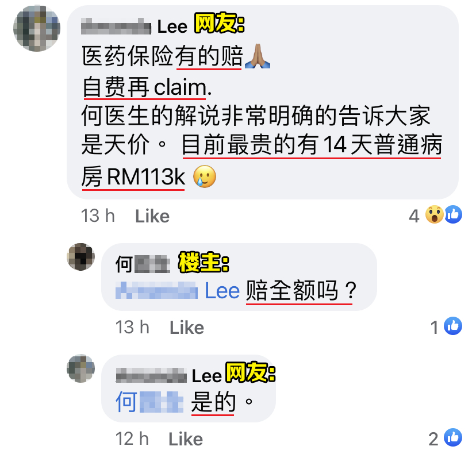The height and width of the screenshot is (450, 476).
Task: Like the reply saying 是的
Action: pyautogui.click(x=186, y=439)
